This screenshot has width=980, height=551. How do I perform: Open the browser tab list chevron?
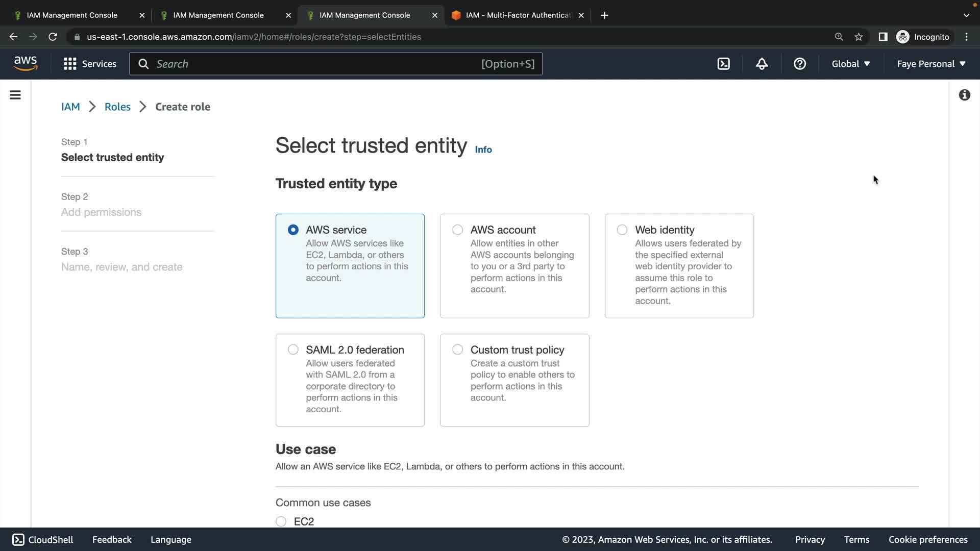(x=966, y=15)
